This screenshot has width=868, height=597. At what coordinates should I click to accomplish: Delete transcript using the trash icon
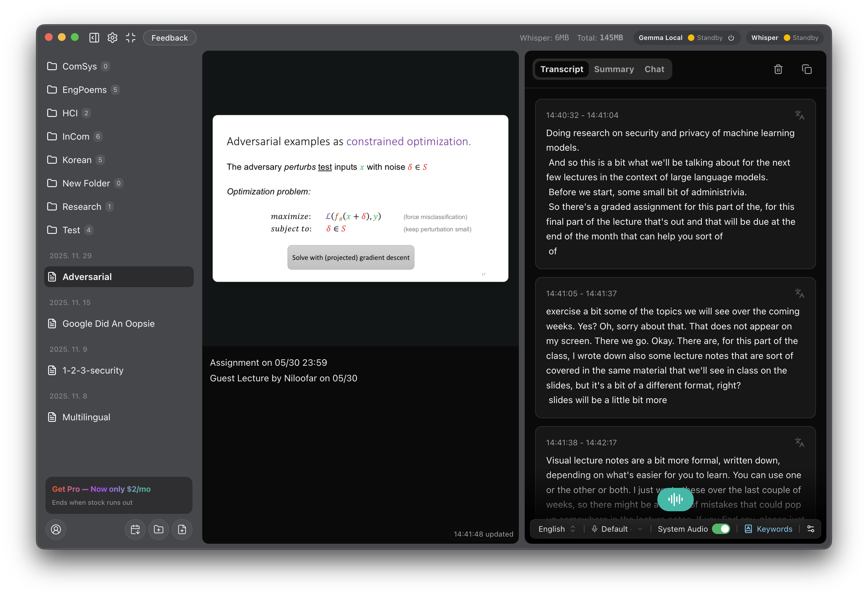click(778, 69)
